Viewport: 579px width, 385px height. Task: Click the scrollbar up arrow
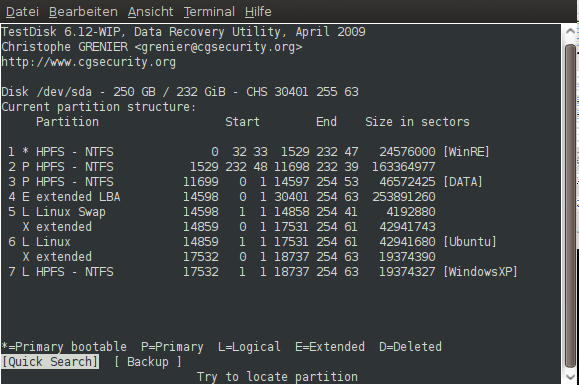570,31
